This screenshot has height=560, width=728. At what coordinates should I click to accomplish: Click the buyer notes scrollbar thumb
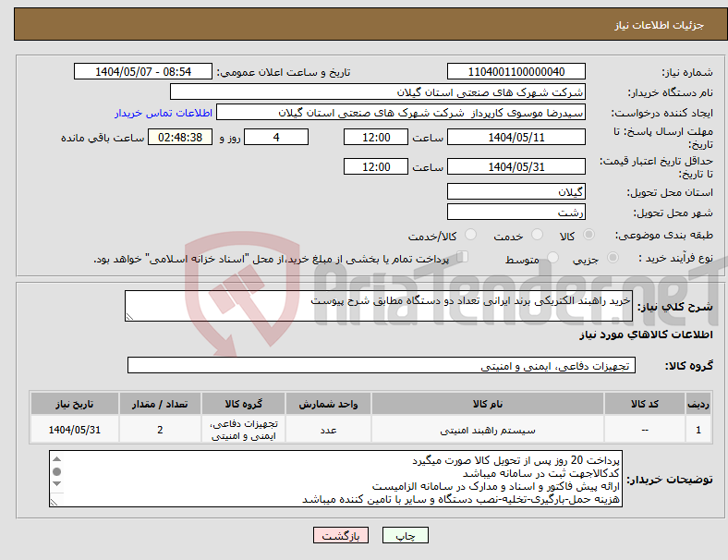(x=56, y=472)
